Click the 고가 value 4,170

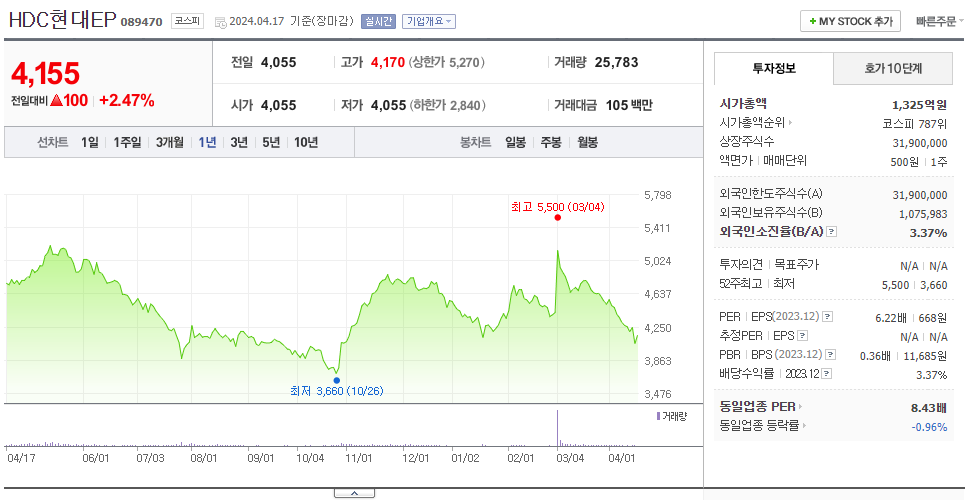tap(388, 62)
